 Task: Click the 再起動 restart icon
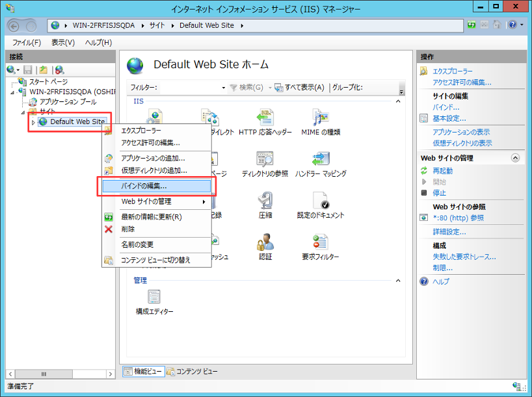[x=424, y=170]
